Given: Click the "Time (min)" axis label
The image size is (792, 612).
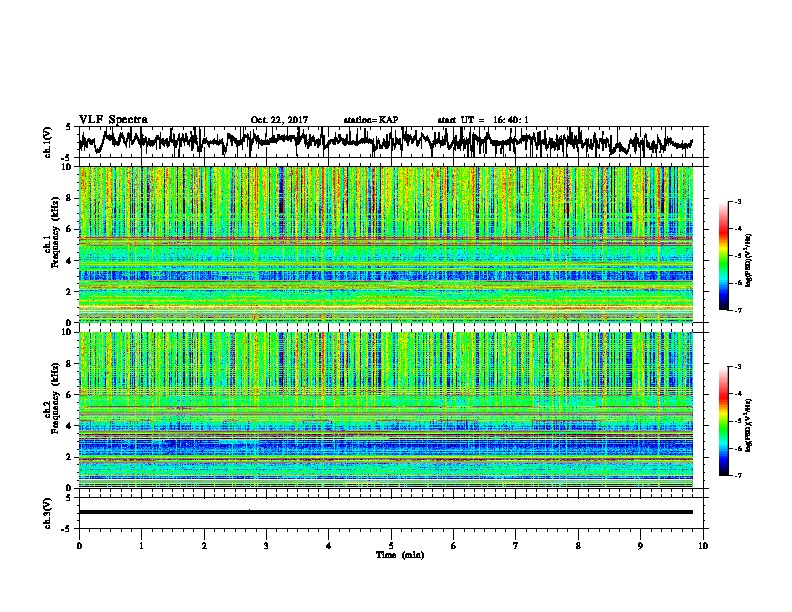Looking at the screenshot, I should tap(400, 555).
